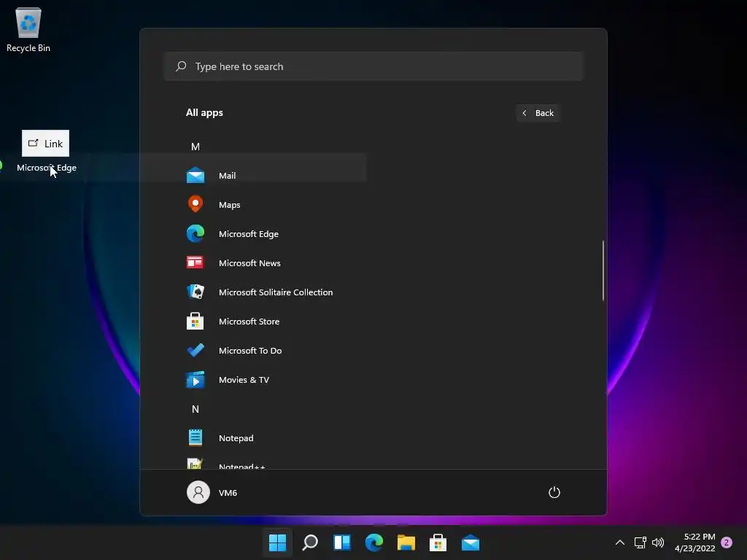Open Microsoft Store from the taskbar
The width and height of the screenshot is (747, 560).
pyautogui.click(x=438, y=542)
